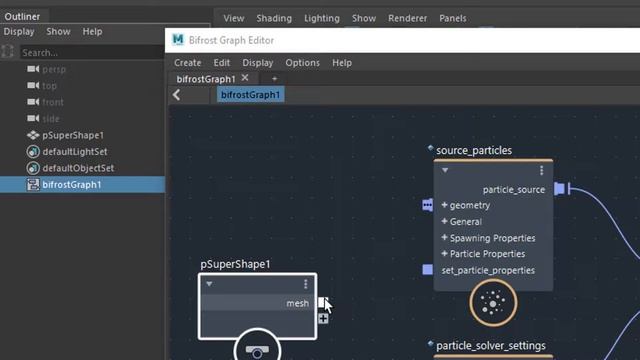The height and width of the screenshot is (360, 640).
Task: Expand the geometry section of source_particles
Action: [x=444, y=205]
